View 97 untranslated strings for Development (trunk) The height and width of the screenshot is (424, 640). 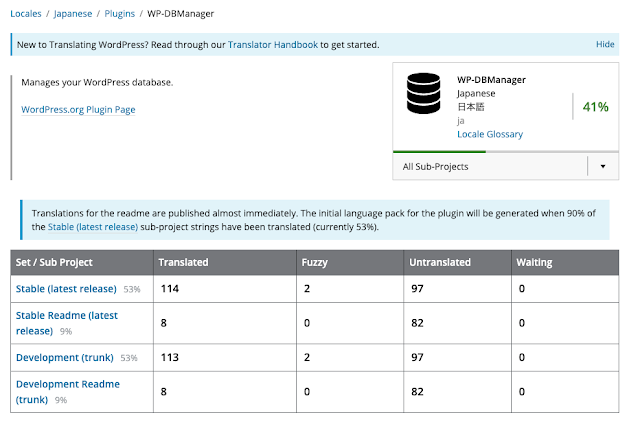click(418, 357)
